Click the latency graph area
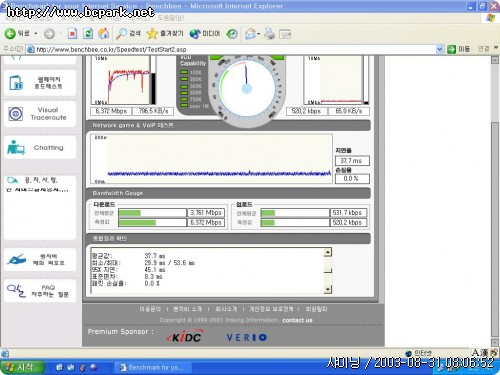The width and height of the screenshot is (500, 375). coord(212,159)
